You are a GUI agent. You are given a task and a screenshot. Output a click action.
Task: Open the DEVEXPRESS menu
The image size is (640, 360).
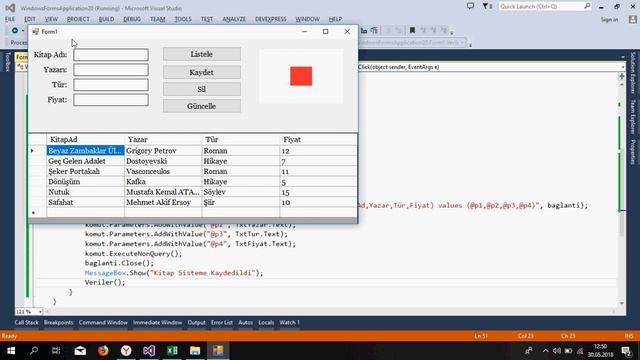pos(271,19)
